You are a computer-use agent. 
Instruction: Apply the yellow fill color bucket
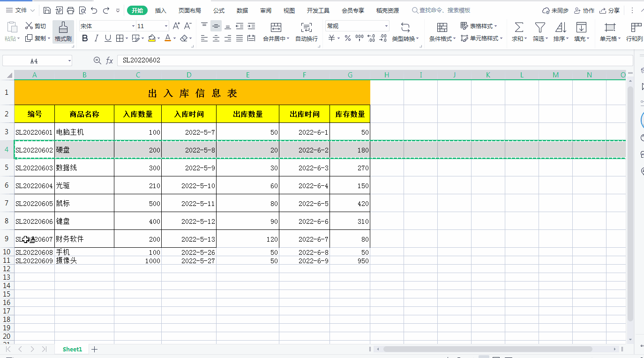pos(151,38)
